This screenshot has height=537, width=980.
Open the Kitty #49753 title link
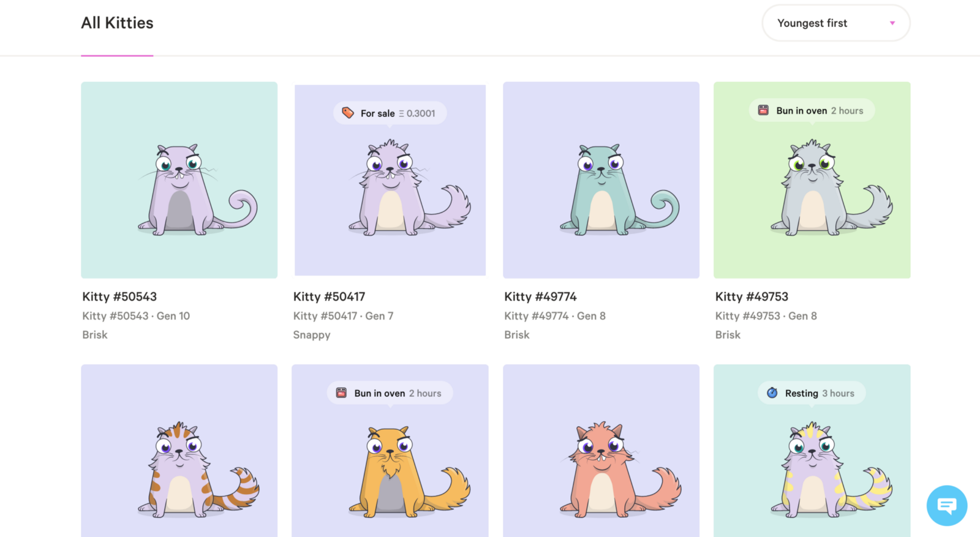tap(752, 297)
